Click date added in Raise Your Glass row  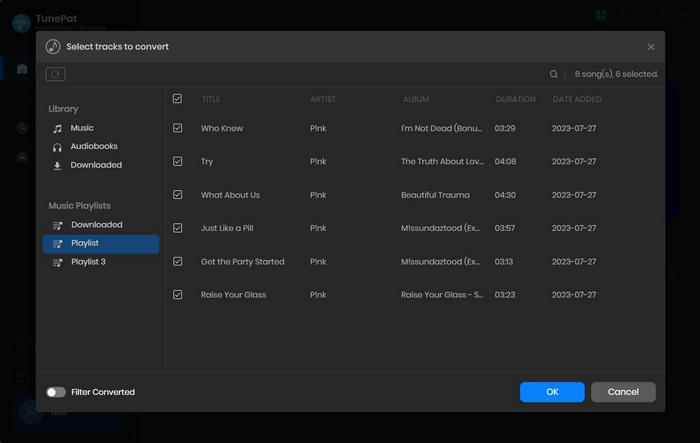[574, 295]
